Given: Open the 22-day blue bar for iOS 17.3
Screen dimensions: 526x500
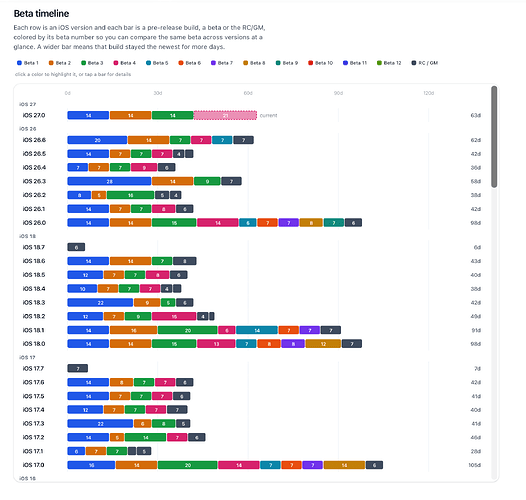Looking at the screenshot, I should [100, 423].
